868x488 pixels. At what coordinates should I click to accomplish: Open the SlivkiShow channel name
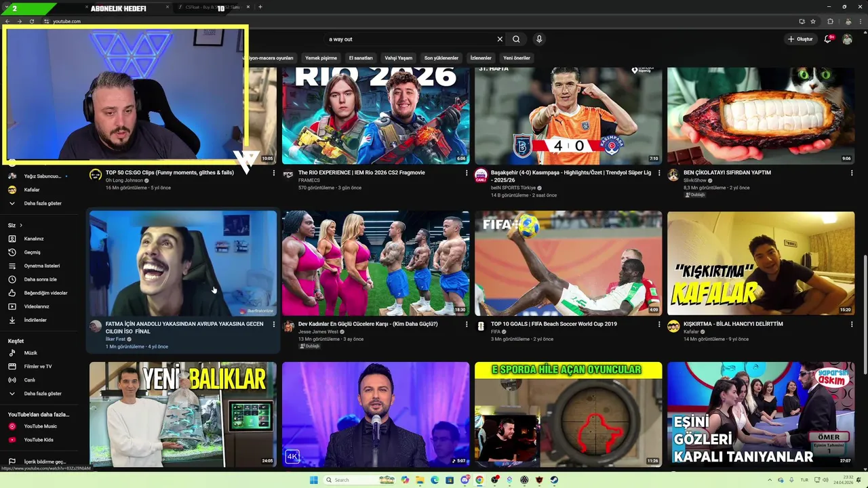click(695, 181)
